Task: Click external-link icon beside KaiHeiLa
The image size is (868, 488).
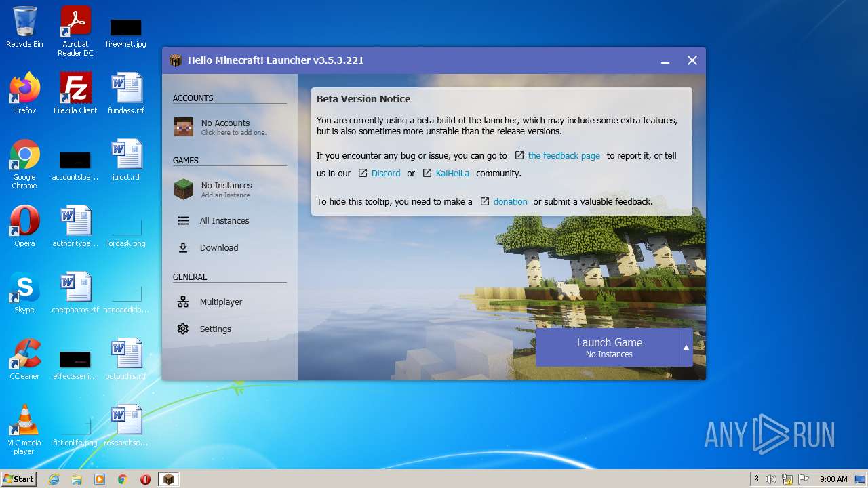Action: coord(427,173)
